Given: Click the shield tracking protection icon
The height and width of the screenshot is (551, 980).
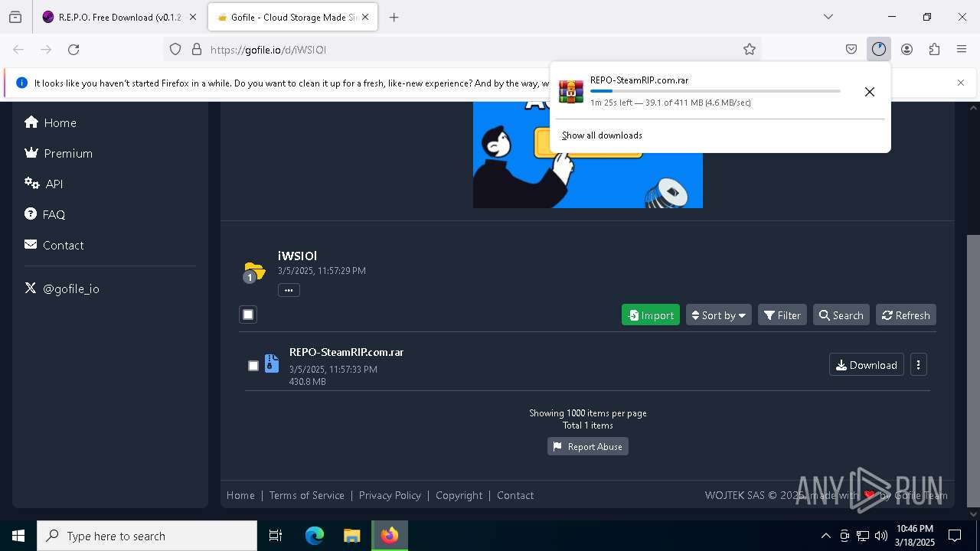Looking at the screenshot, I should 175,49.
